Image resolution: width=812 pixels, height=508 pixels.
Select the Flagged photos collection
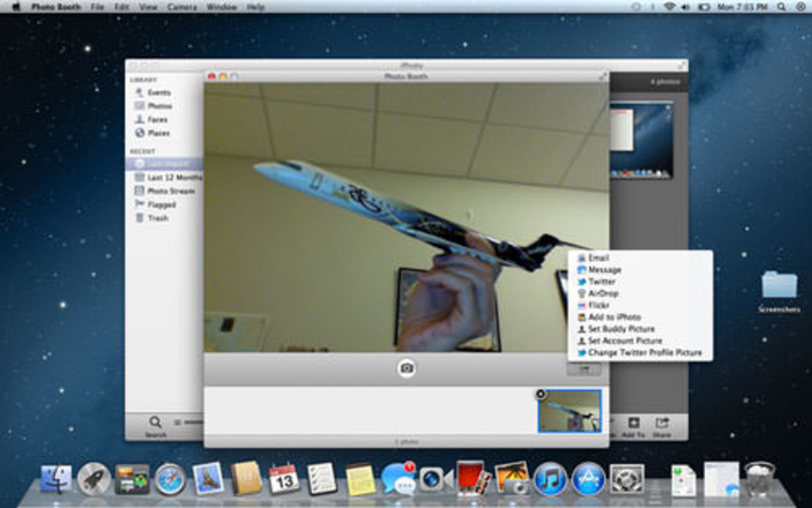tap(162, 205)
